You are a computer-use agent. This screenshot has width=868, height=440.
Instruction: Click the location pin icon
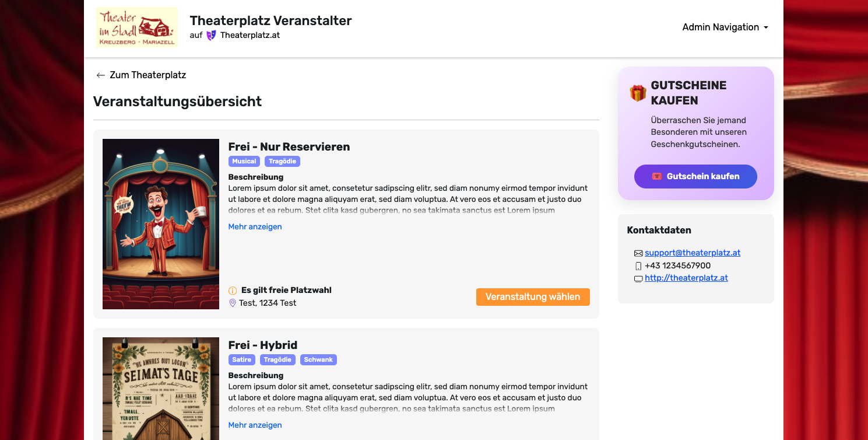pyautogui.click(x=233, y=303)
